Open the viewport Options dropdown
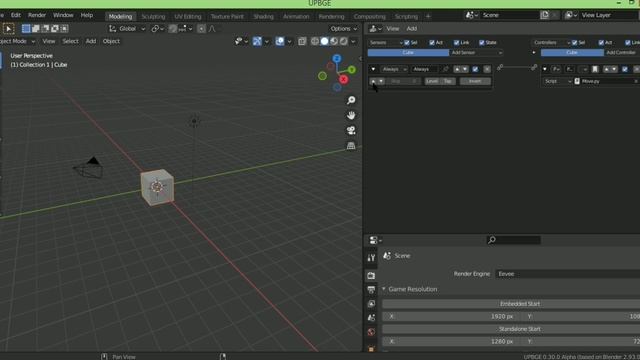Image resolution: width=640 pixels, height=360 pixels. click(344, 29)
